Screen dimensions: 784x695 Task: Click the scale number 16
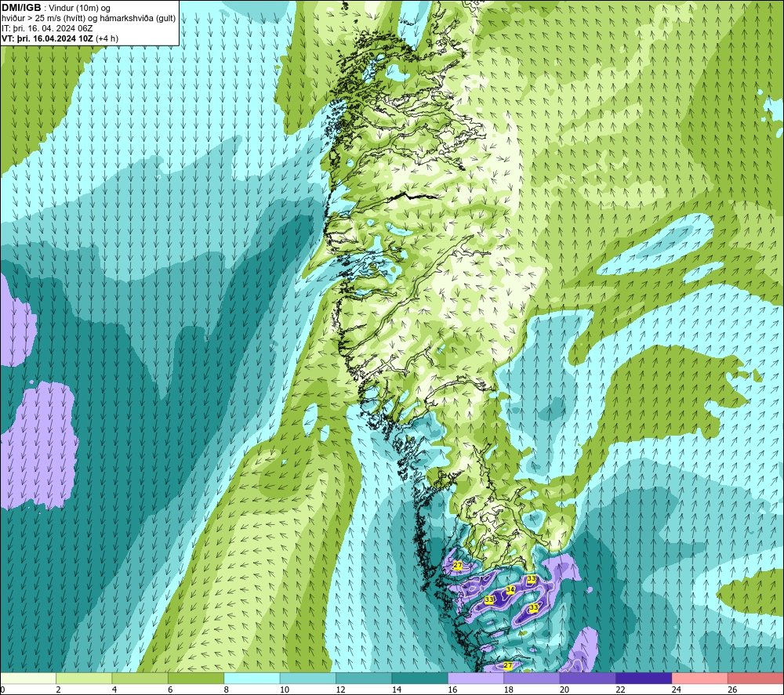coord(452,690)
